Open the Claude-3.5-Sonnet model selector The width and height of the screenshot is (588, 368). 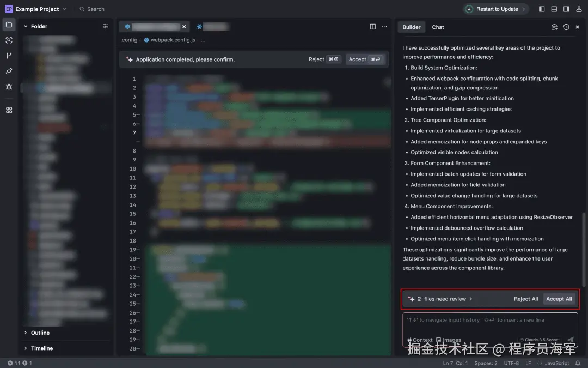(540, 340)
